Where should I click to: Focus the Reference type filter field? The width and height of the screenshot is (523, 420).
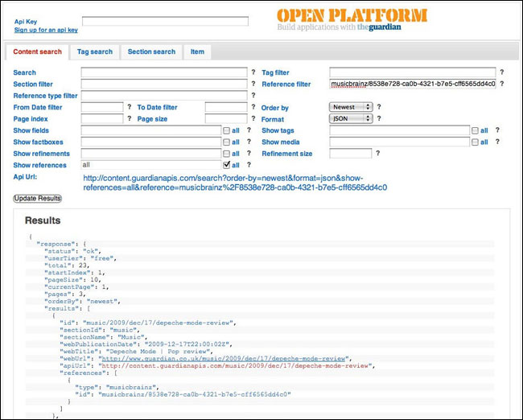pyautogui.click(x=164, y=96)
